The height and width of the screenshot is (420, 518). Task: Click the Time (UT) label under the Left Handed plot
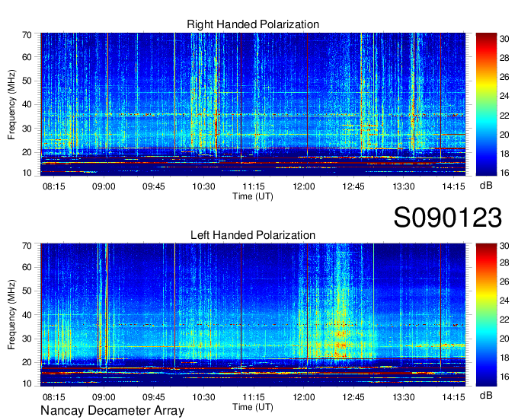tap(253, 407)
